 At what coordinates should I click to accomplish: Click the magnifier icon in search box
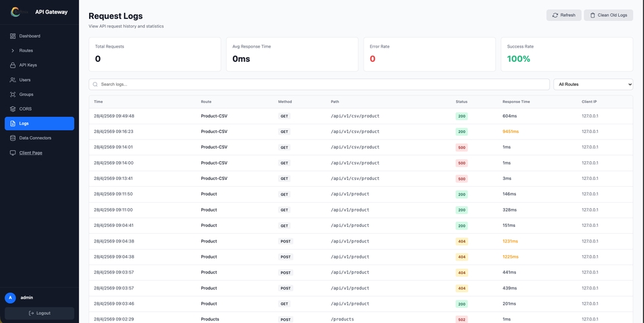[x=95, y=84]
